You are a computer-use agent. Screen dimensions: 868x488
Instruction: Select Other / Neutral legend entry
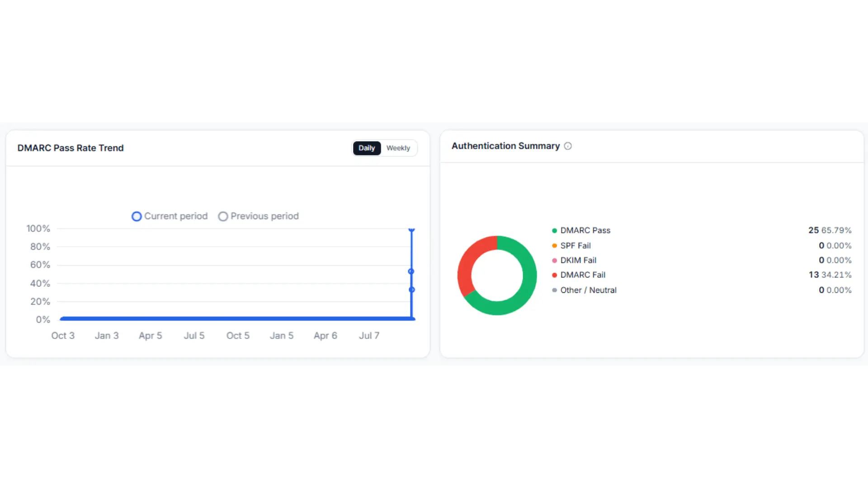click(584, 290)
